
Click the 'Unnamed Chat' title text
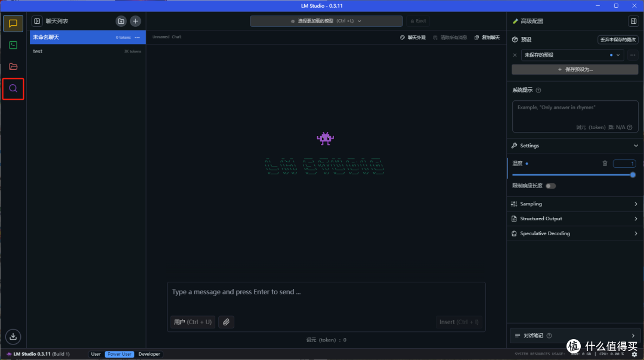pos(167,37)
